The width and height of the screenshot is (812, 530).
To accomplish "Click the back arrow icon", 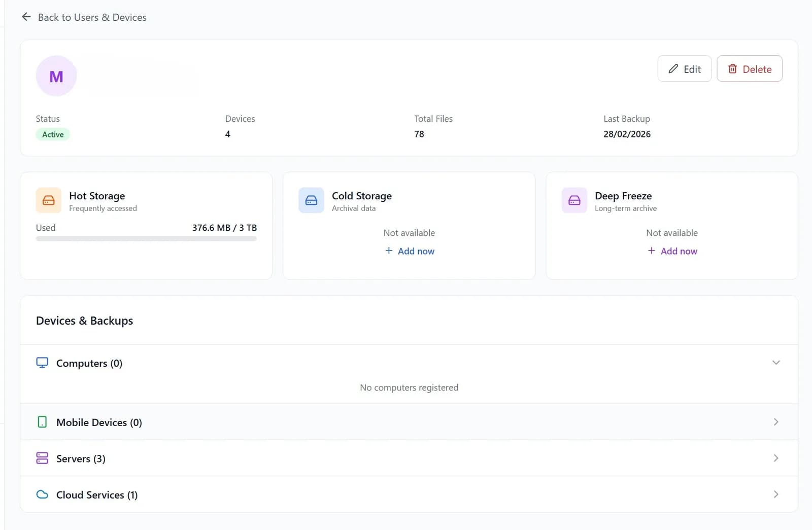I will click(26, 16).
